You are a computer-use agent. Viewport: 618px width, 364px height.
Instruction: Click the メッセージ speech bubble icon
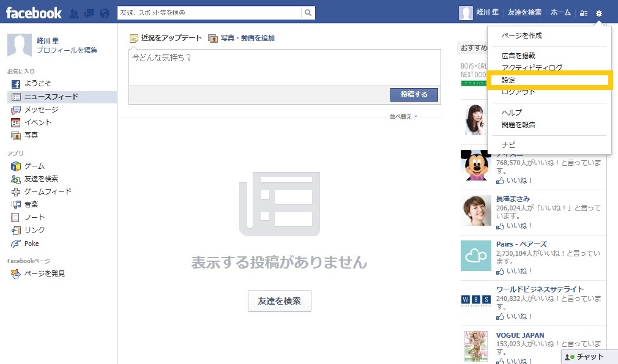16,110
